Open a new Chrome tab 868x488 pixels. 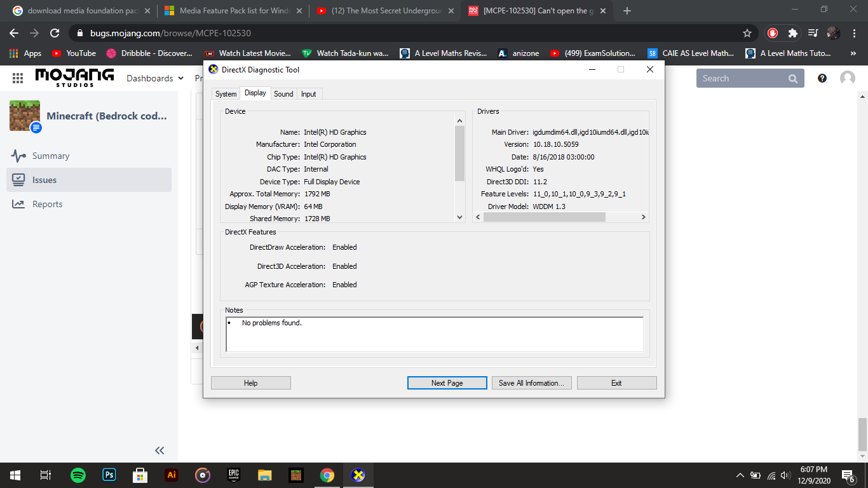pyautogui.click(x=627, y=11)
